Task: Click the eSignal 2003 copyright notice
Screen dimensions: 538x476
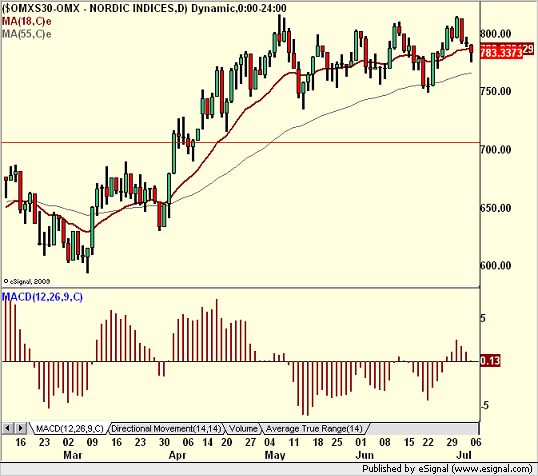Action: [27, 281]
